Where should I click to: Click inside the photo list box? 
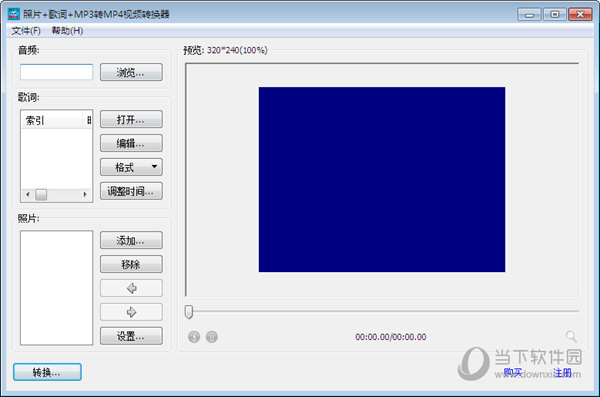click(x=57, y=288)
